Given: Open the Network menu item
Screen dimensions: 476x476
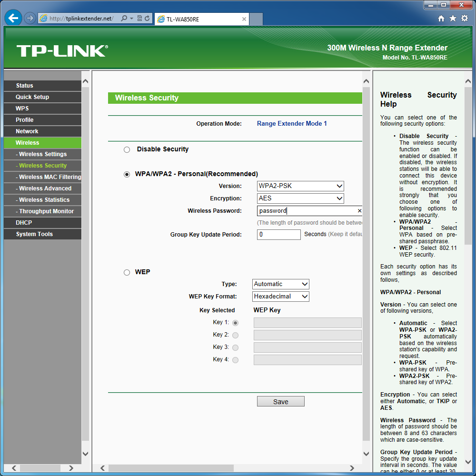Looking at the screenshot, I should (42, 131).
